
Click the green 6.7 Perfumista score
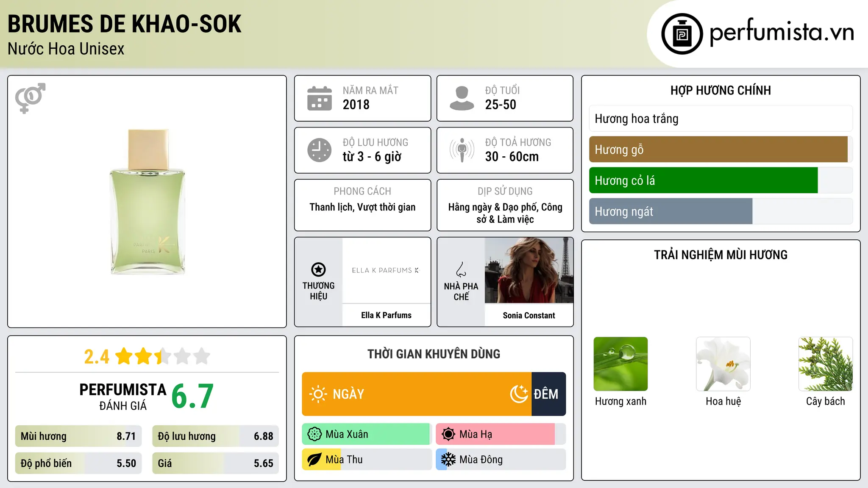192,396
